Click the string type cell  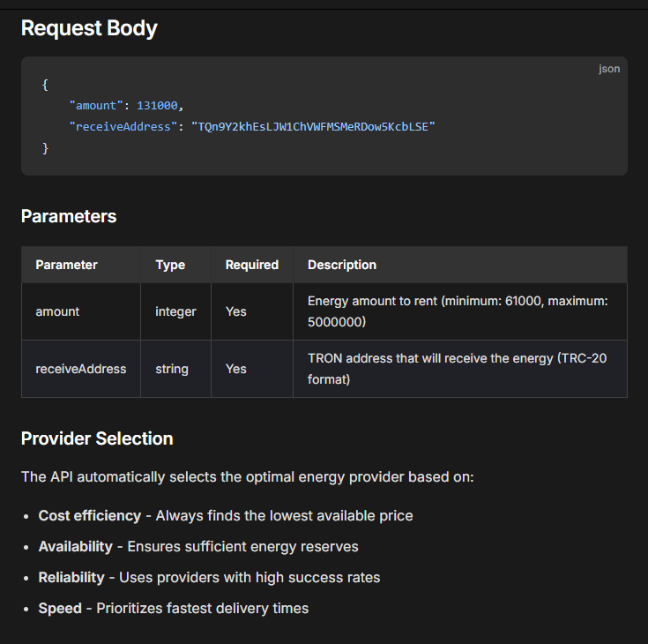(172, 369)
